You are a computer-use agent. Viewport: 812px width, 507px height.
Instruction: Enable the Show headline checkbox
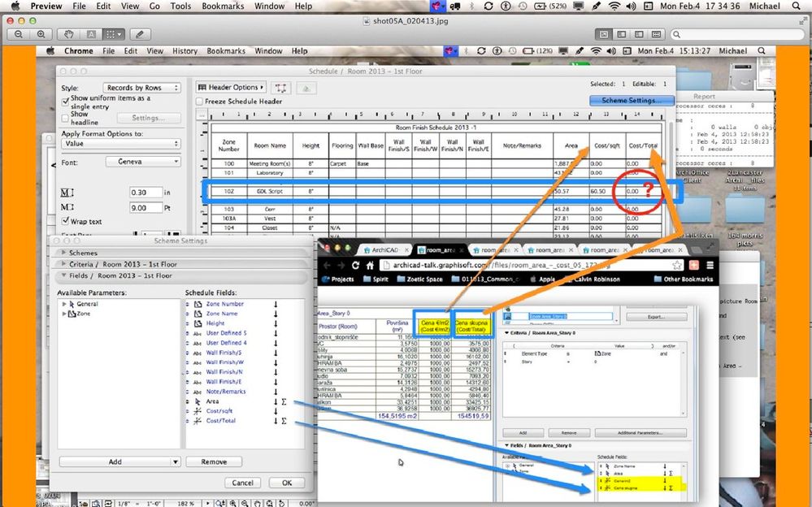click(65, 118)
